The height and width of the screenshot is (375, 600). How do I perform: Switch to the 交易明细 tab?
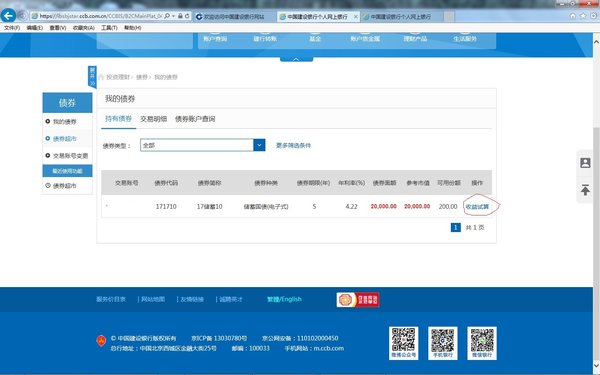153,119
